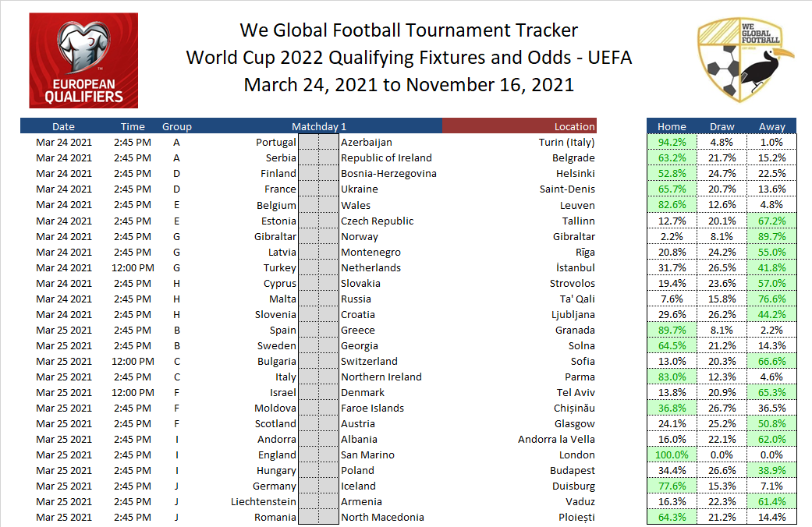Select the North Macedonia away team cell
The height and width of the screenshot is (527, 812).
point(382,517)
